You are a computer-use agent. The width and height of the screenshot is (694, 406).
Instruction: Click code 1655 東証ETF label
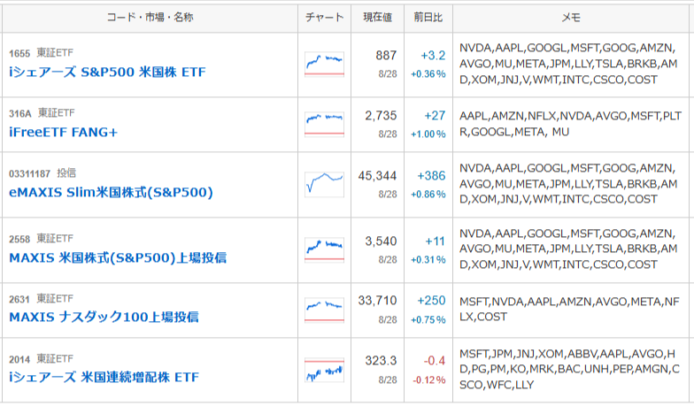[41, 53]
